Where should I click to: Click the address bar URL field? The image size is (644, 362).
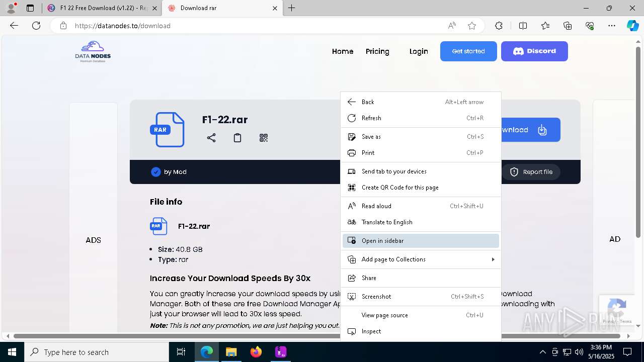(x=257, y=26)
